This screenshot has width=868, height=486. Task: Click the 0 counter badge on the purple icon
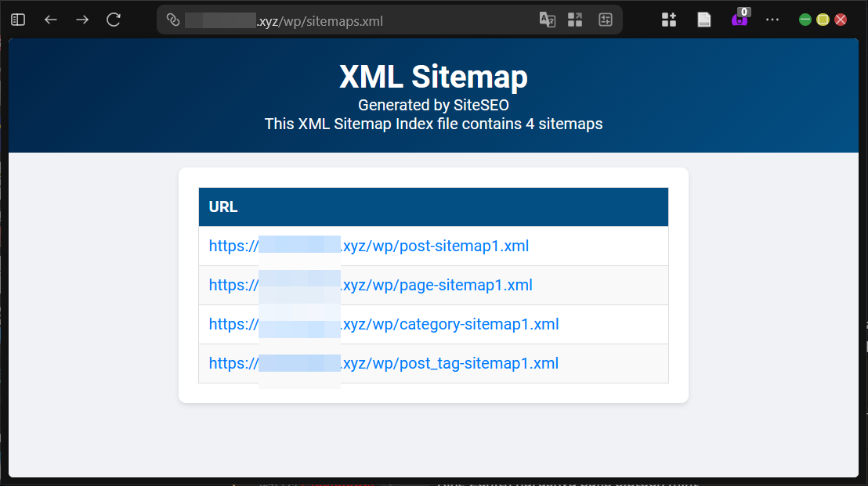743,12
